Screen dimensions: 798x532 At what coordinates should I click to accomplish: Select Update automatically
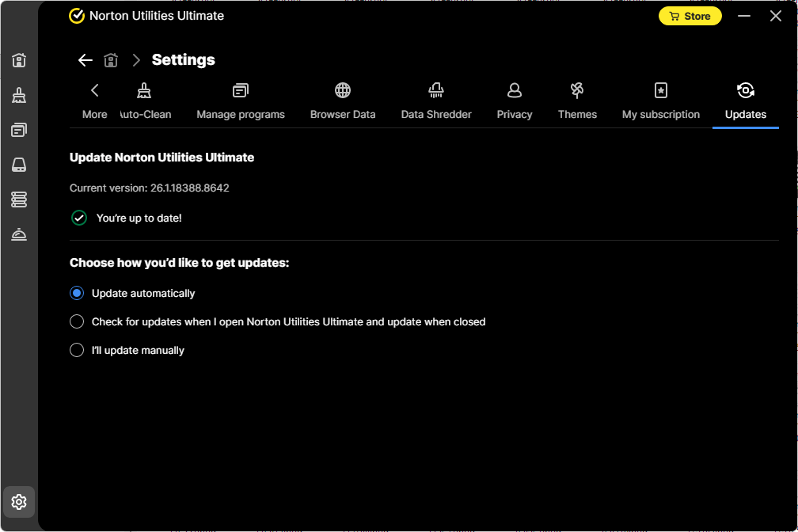pyautogui.click(x=76, y=293)
